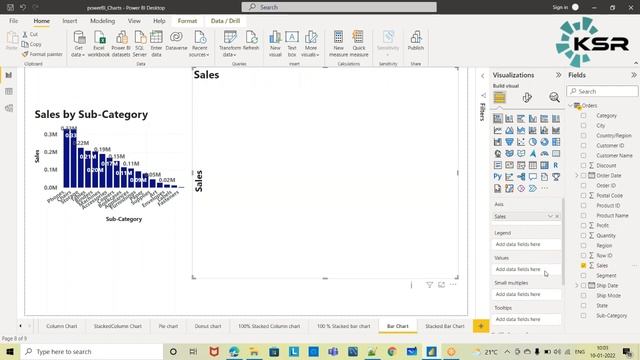Image resolution: width=640 pixels, height=360 pixels.
Task: Expand the Order Date hierarchy
Action: point(577,176)
